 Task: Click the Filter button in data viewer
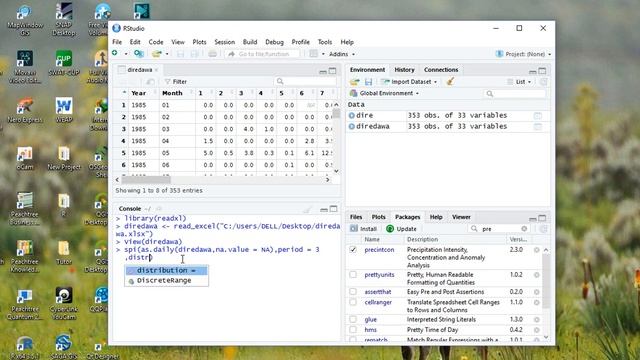[x=176, y=82]
